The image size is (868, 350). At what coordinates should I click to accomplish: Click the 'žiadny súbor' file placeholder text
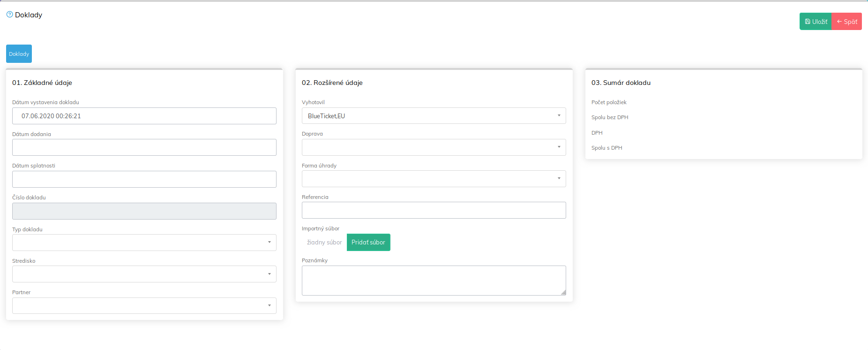click(x=324, y=243)
